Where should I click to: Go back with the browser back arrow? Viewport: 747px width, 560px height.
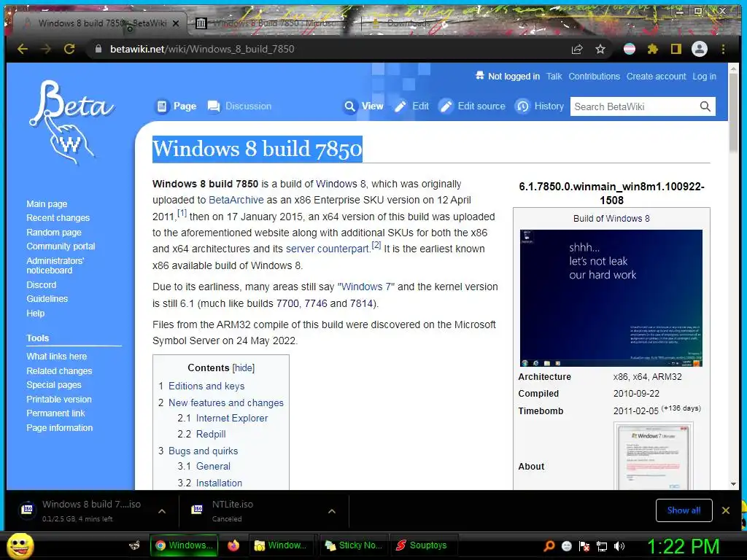click(x=23, y=49)
